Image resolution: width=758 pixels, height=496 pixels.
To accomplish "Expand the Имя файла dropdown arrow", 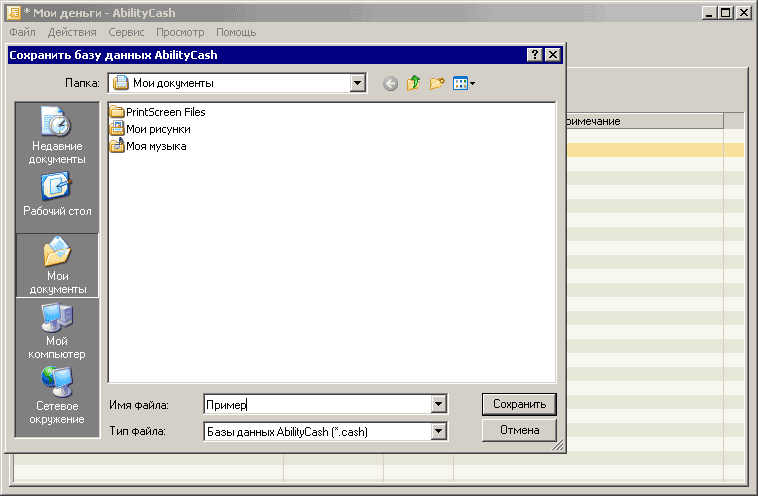I will tap(438, 404).
